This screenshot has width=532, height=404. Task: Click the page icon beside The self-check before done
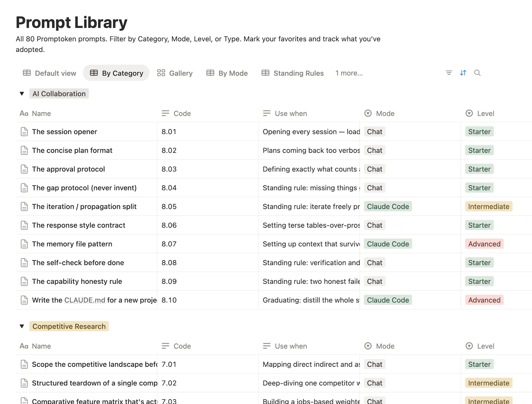(24, 263)
